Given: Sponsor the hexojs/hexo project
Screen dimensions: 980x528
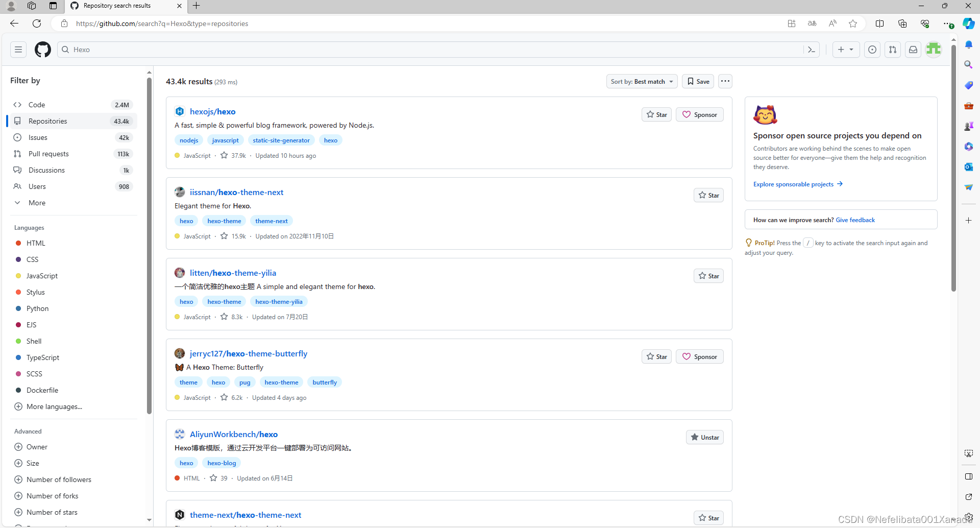Looking at the screenshot, I should [x=700, y=114].
